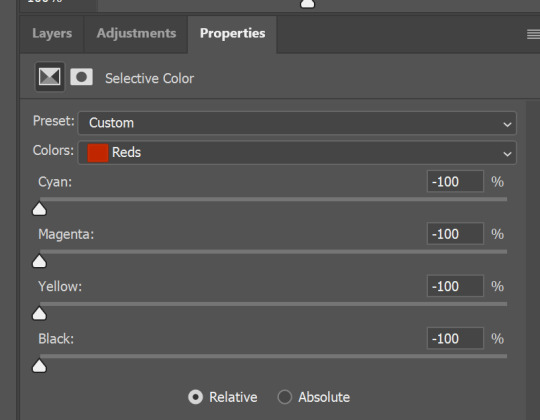Switch to the Layers tab
The width and height of the screenshot is (540, 420).
(52, 33)
